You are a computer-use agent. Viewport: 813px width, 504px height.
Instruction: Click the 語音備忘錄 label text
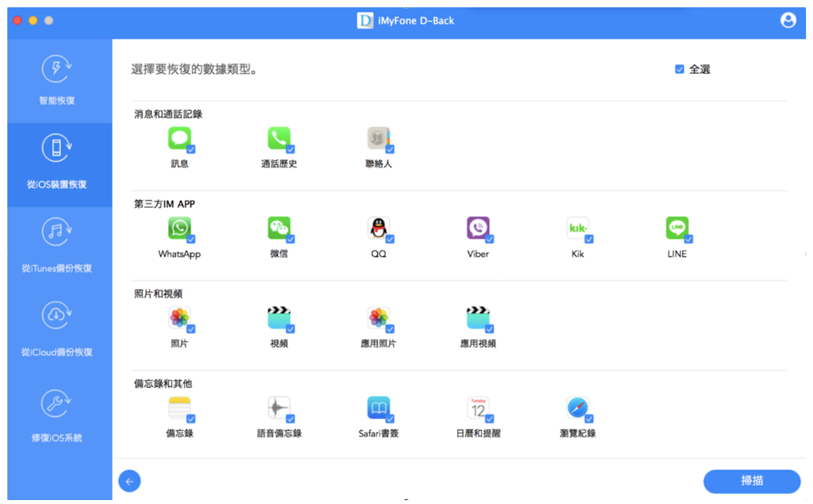(279, 433)
